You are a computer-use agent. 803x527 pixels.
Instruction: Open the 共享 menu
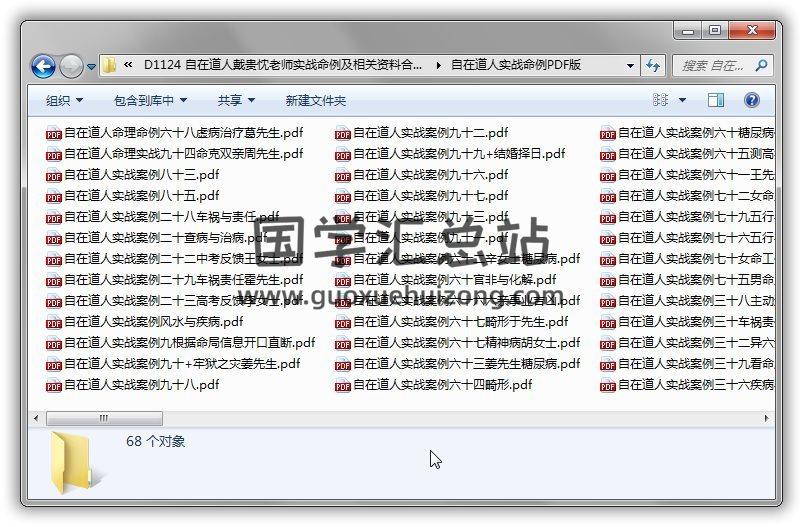click(236, 101)
